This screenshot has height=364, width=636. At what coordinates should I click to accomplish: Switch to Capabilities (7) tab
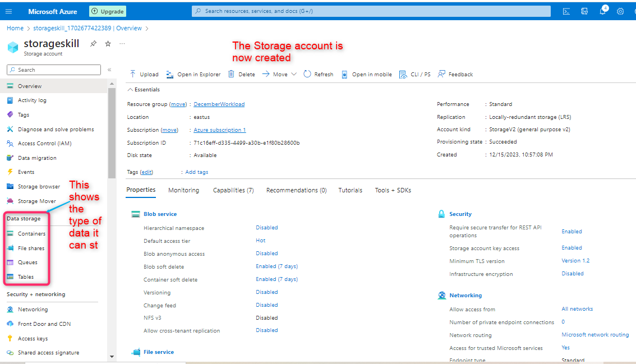pyautogui.click(x=233, y=190)
